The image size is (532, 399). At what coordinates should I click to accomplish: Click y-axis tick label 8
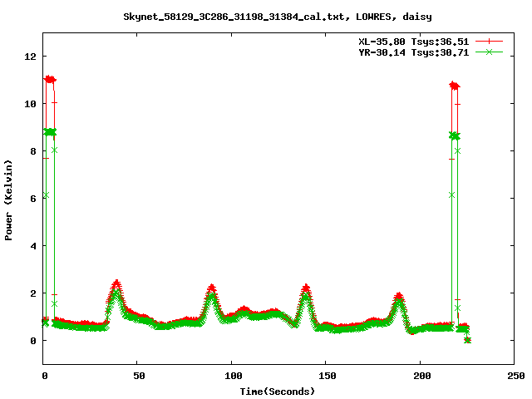tap(33, 151)
